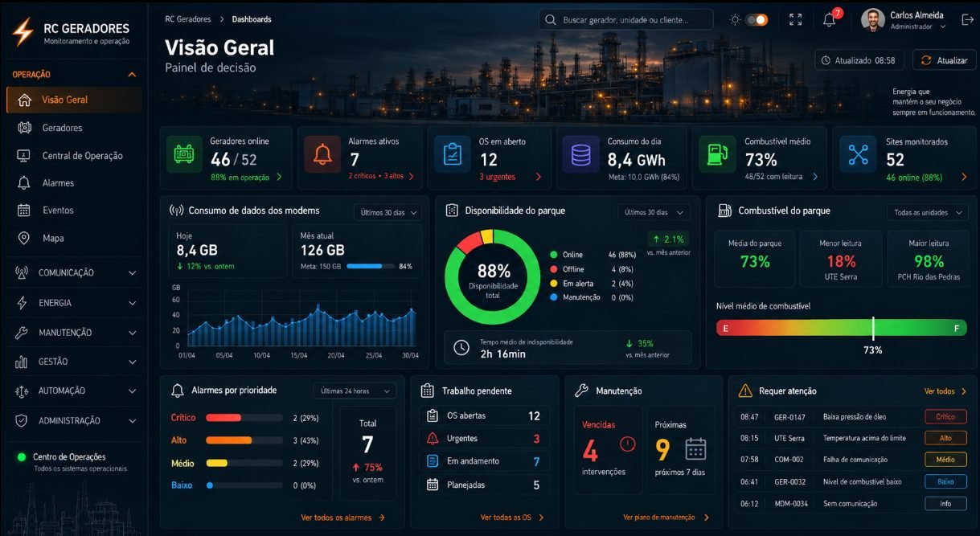The image size is (980, 536).
Task: Click the Geradores online generator icon
Action: [x=185, y=153]
